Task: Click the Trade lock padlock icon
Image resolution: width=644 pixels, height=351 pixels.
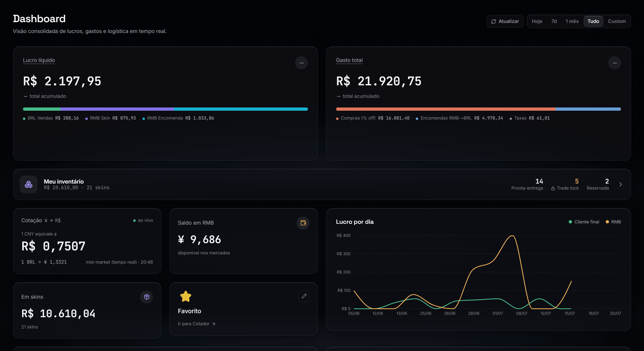Action: 553,188
